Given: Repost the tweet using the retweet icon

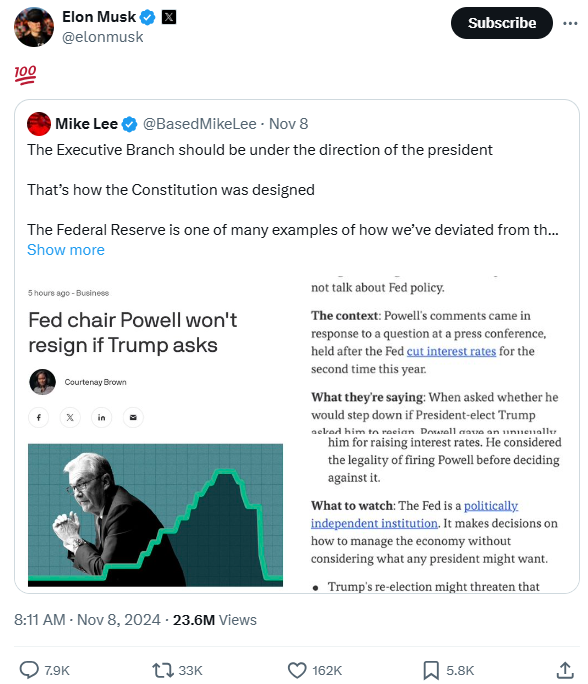Looking at the screenshot, I should coord(163,670).
